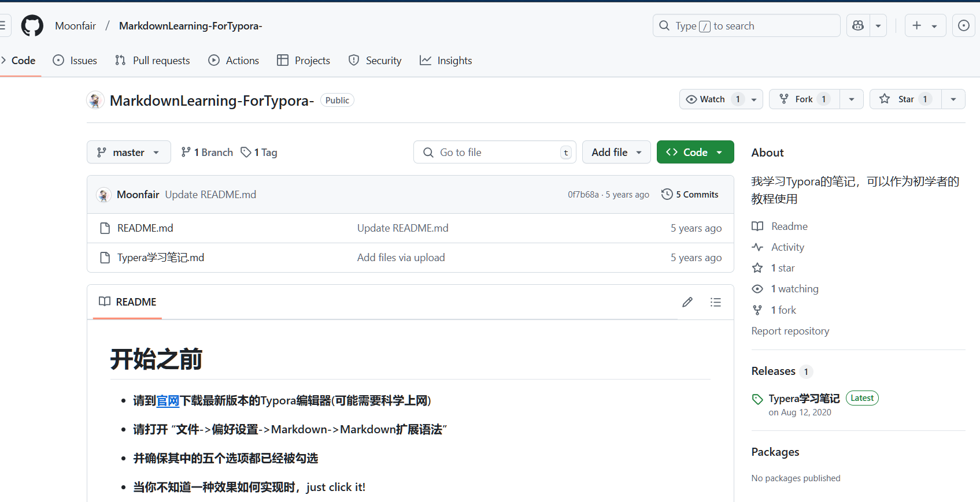This screenshot has width=980, height=502.
Task: Open Update README.md commit in the README.md row
Action: tap(402, 228)
